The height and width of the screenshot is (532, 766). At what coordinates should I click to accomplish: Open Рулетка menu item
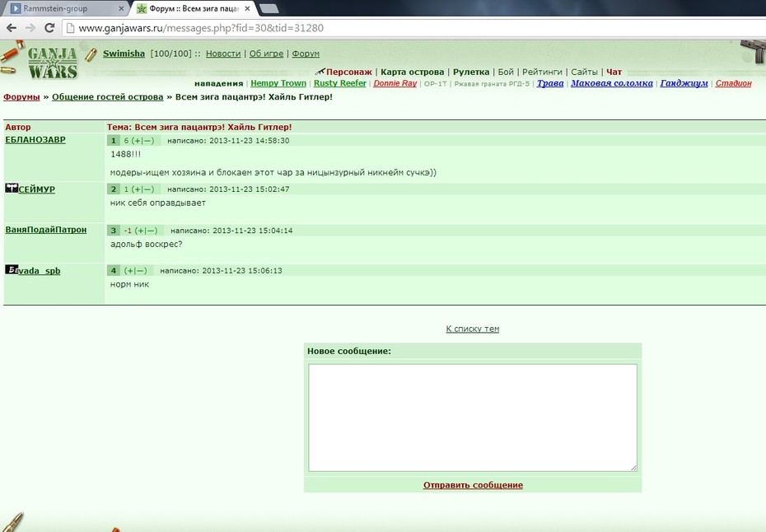click(471, 72)
